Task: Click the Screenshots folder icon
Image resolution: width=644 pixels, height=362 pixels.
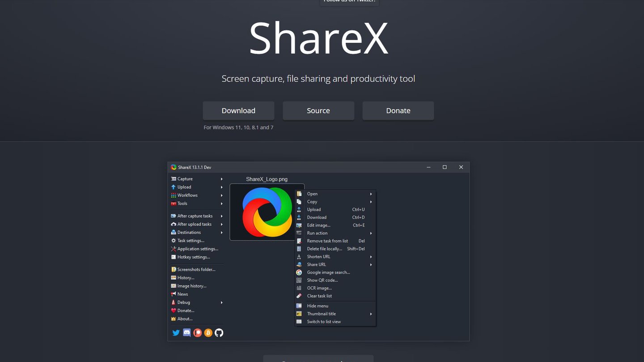Action: point(174,269)
